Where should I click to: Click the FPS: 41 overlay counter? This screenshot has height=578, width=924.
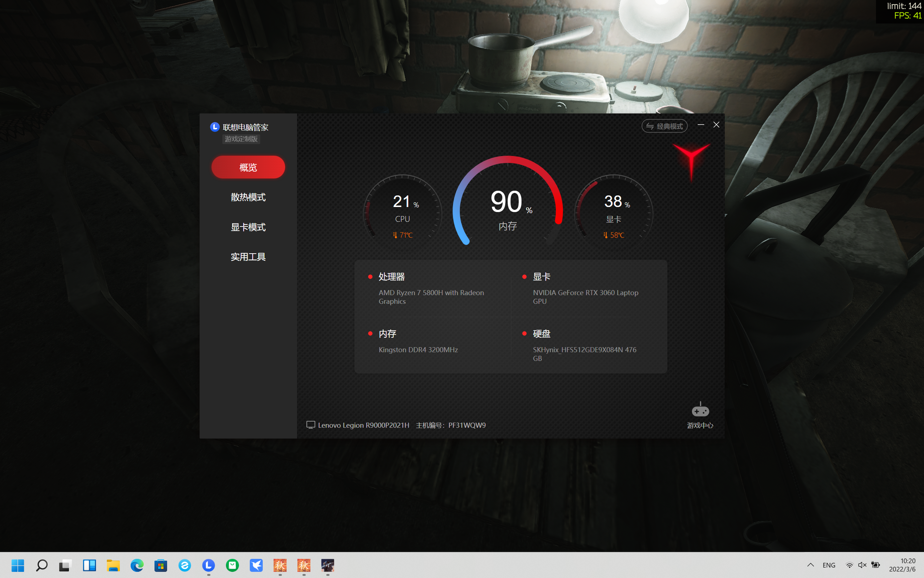(x=908, y=16)
